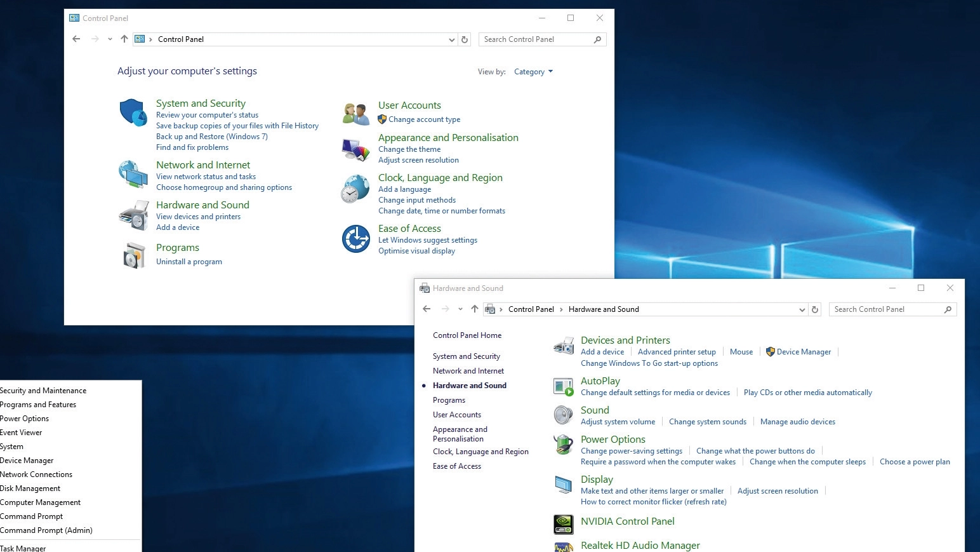Click the Sound speaker icon

point(564,415)
